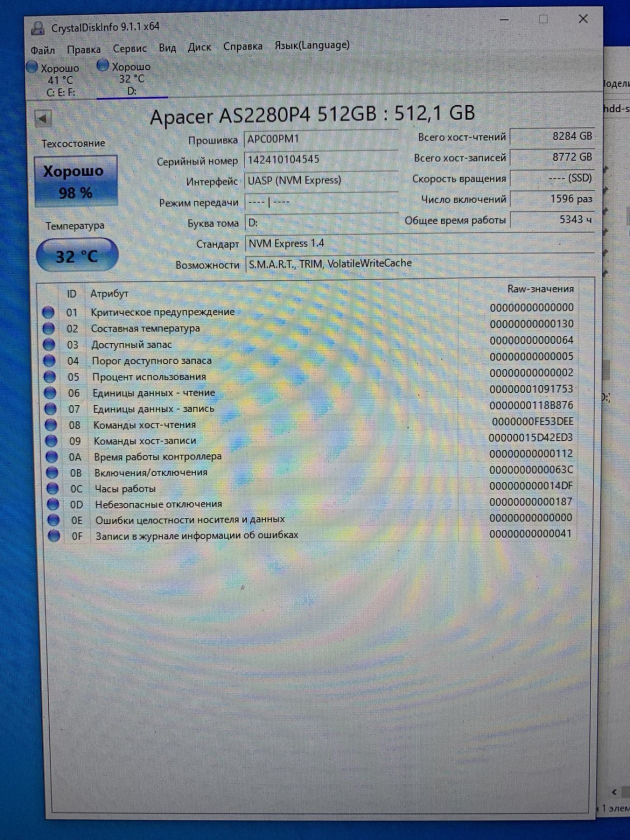Click the CrystalDiskInfo title bar icon
The height and width of the screenshot is (840, 630).
(x=37, y=28)
